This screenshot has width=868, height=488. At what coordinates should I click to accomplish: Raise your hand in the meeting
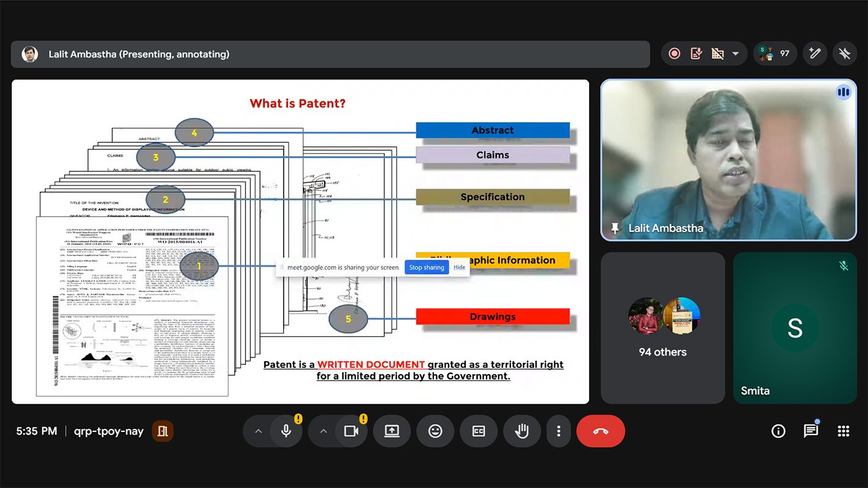522,431
